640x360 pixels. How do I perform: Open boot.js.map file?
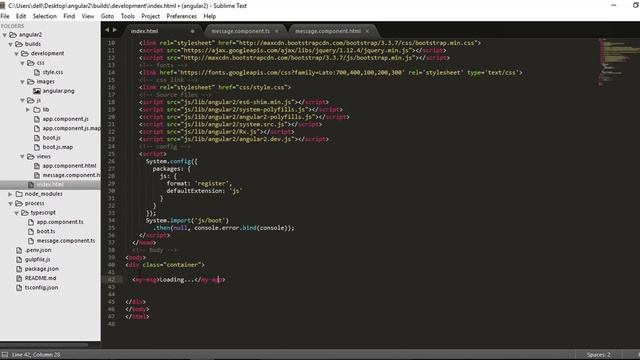58,147
